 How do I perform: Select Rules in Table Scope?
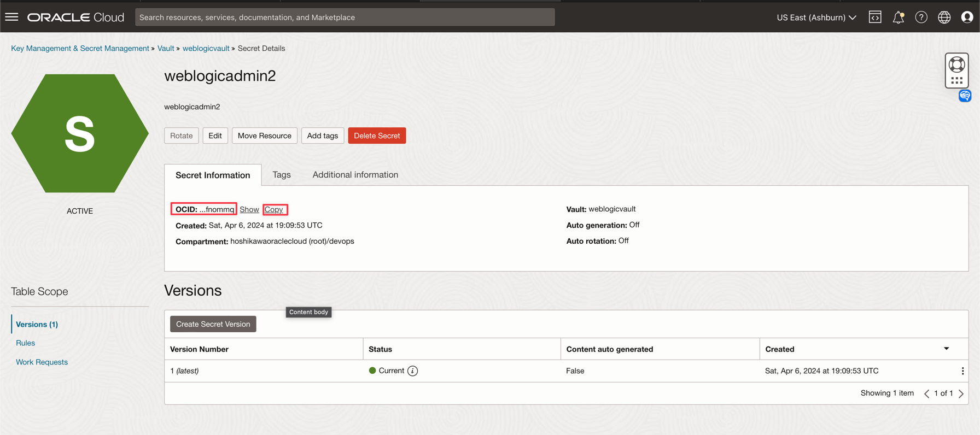point(25,343)
